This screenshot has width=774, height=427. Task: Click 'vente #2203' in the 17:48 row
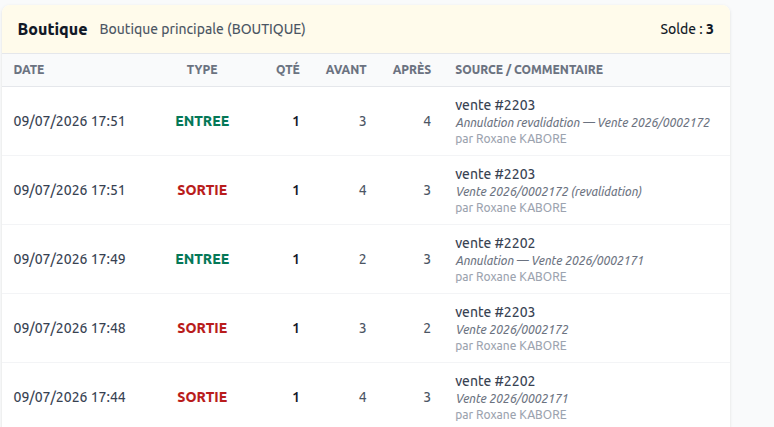[495, 312]
